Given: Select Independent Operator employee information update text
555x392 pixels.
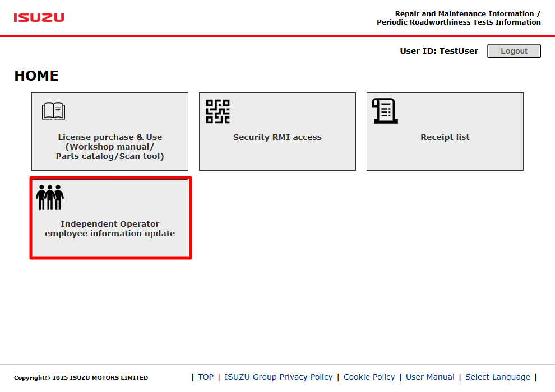Looking at the screenshot, I should pyautogui.click(x=110, y=228).
